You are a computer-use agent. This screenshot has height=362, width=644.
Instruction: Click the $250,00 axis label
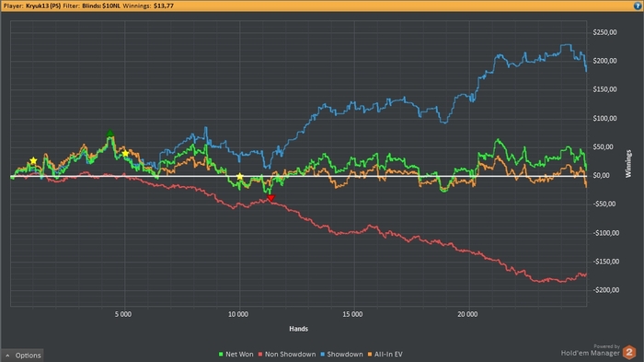604,32
